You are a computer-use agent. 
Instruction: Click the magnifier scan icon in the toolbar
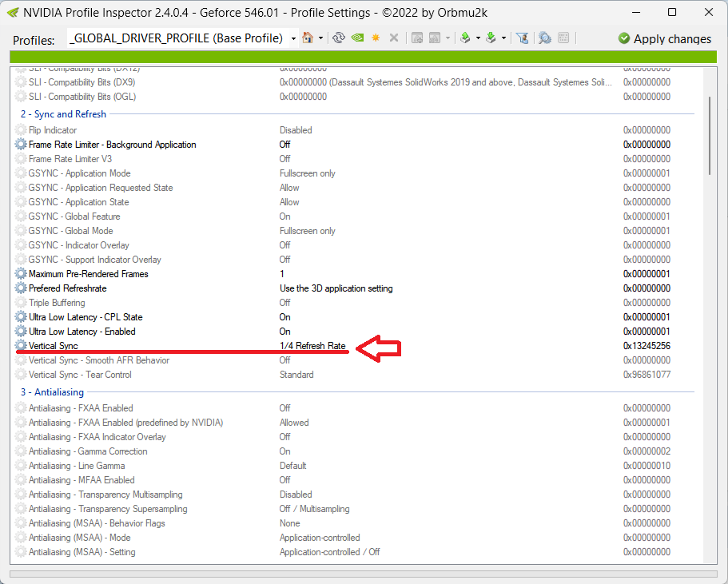[544, 38]
